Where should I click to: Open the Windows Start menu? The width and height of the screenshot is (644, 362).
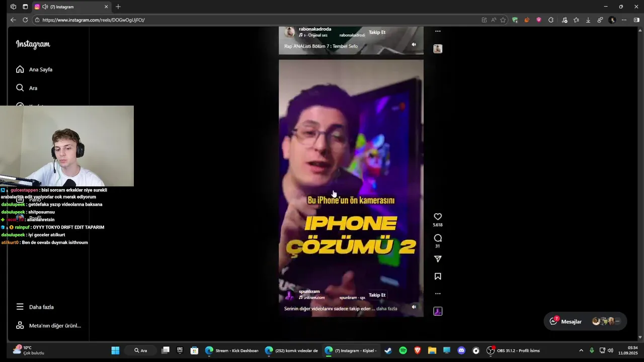coord(115,350)
